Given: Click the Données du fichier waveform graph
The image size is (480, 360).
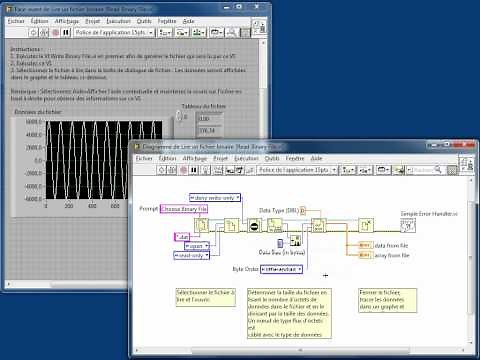Looking at the screenshot, I should click(x=104, y=160).
